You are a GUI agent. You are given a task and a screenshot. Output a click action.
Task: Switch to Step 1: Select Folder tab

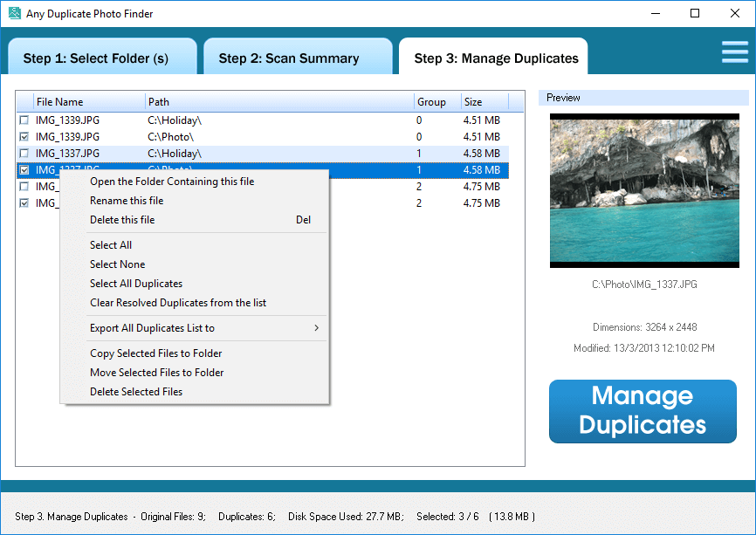[102, 57]
